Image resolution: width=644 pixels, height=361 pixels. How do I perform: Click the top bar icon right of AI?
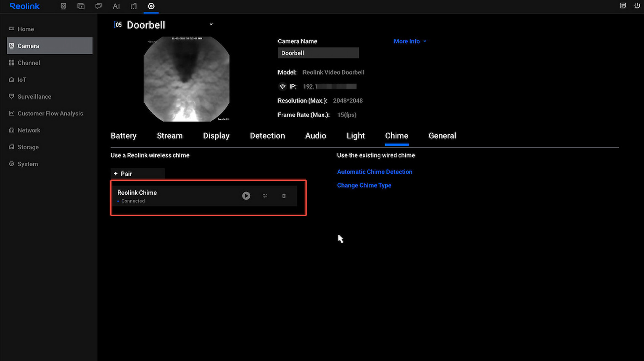134,6
